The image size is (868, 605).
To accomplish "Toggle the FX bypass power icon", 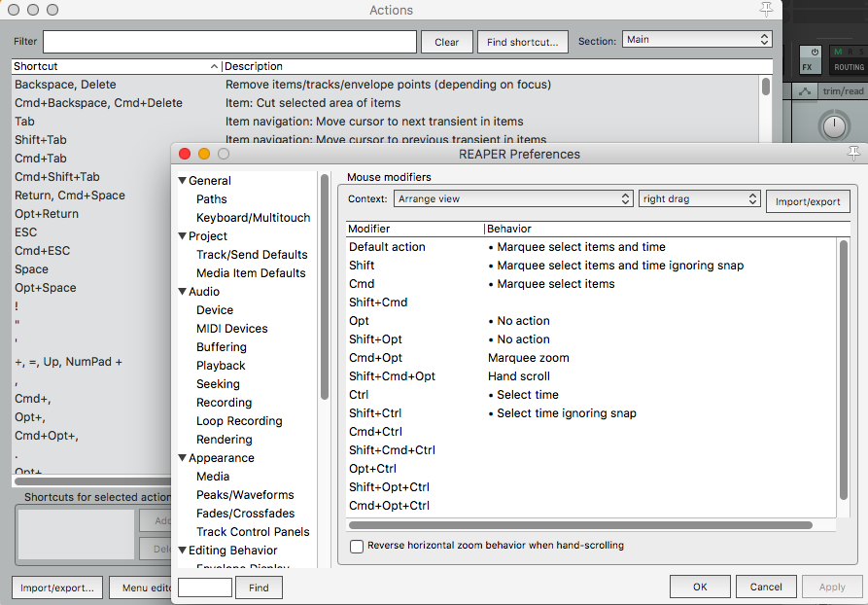I will (x=814, y=52).
